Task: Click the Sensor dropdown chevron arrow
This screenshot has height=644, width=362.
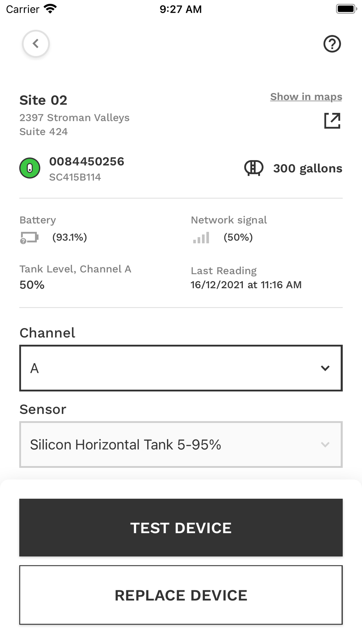Action: [x=325, y=445]
